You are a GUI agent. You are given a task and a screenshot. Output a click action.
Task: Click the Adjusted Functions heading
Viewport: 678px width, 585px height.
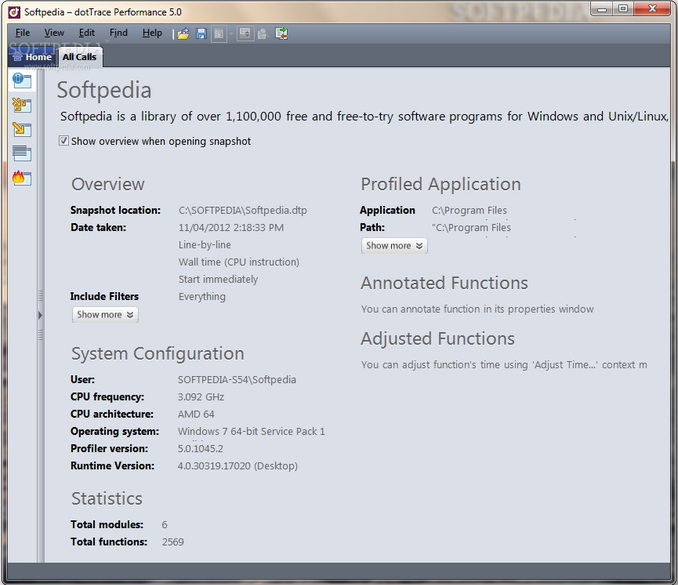pyautogui.click(x=438, y=339)
